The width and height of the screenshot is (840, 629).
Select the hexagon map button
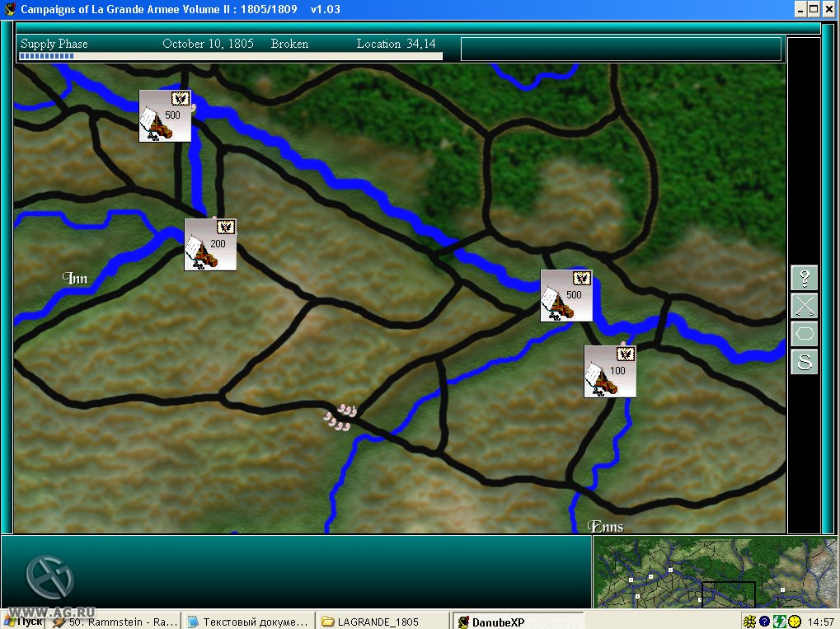pos(804,334)
